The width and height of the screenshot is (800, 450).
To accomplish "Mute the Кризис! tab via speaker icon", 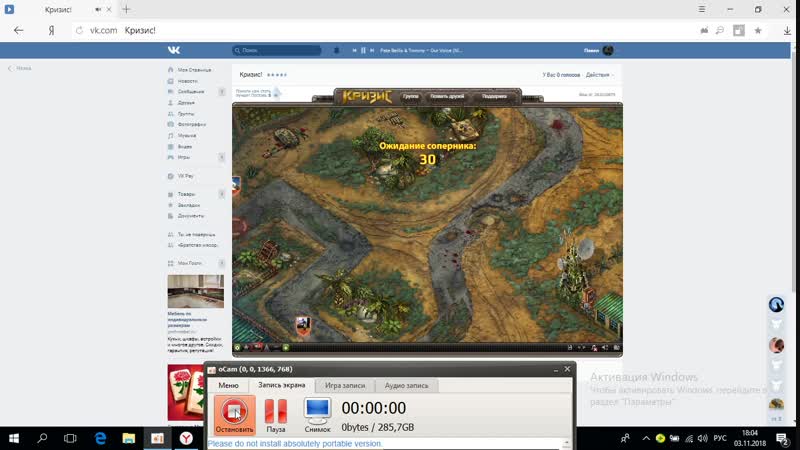I will [97, 10].
